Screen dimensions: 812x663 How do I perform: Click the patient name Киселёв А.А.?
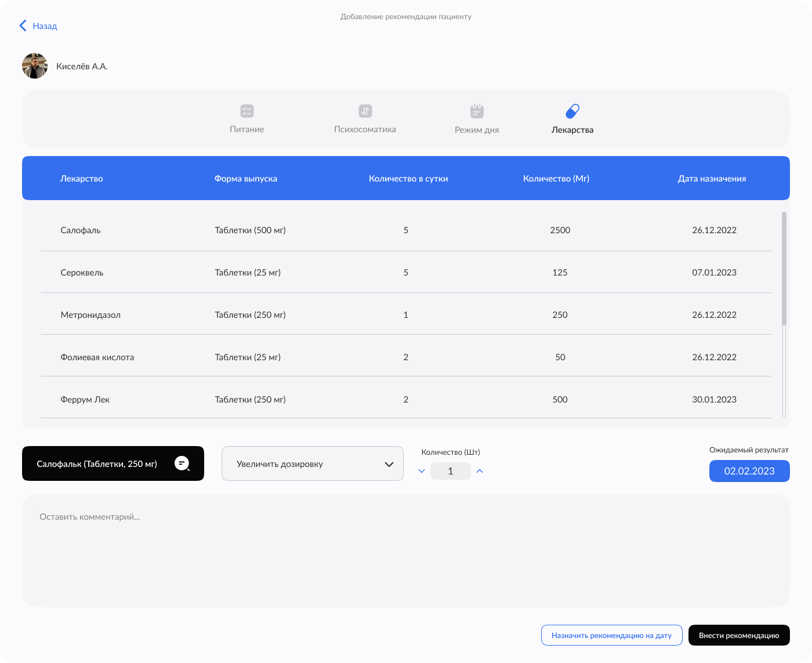[x=82, y=66]
